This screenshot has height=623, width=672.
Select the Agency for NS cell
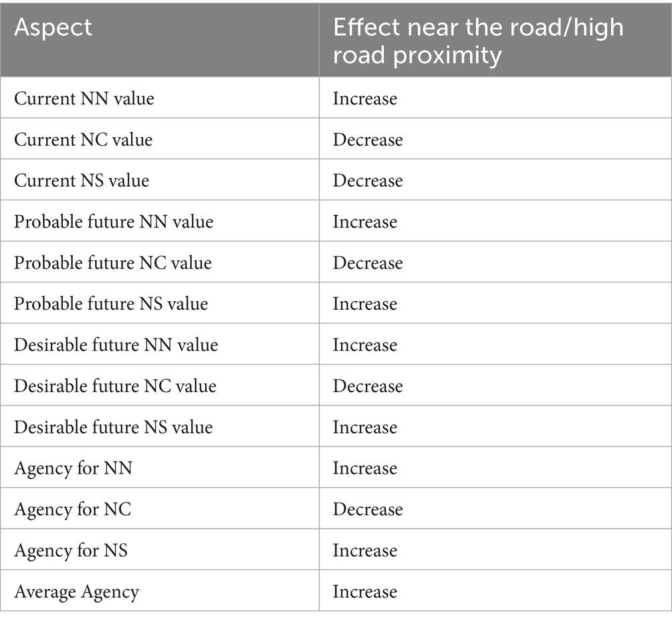(x=71, y=550)
